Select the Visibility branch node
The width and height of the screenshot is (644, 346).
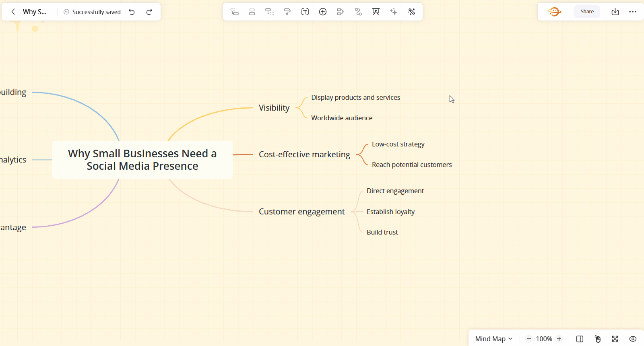pos(274,108)
